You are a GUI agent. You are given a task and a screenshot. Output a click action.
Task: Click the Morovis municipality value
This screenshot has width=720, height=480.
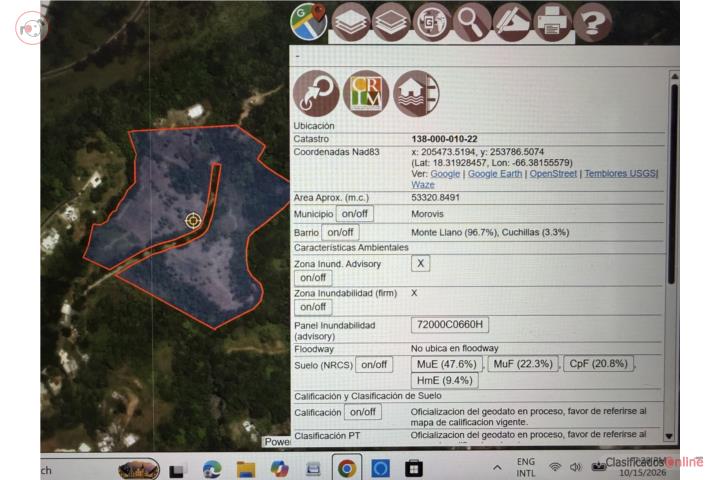coord(428,214)
